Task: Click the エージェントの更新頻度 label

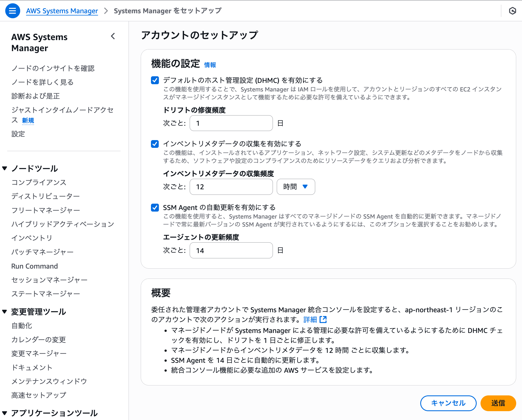Action: (x=201, y=237)
